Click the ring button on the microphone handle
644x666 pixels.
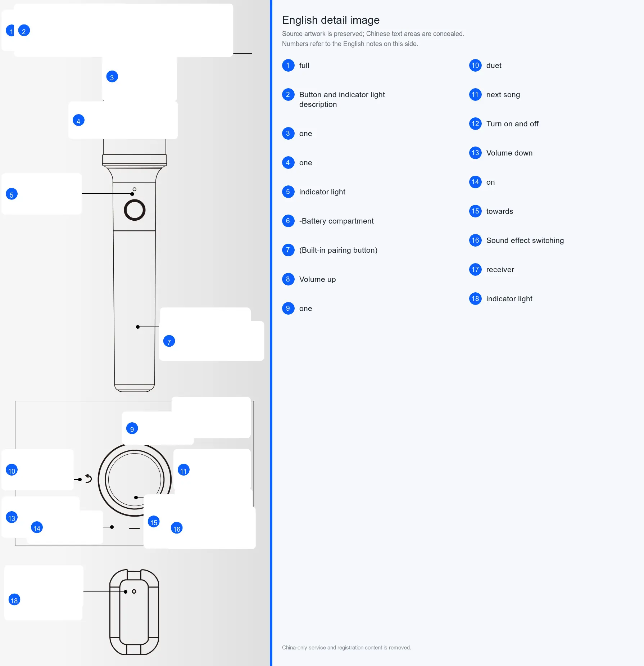[x=135, y=210]
